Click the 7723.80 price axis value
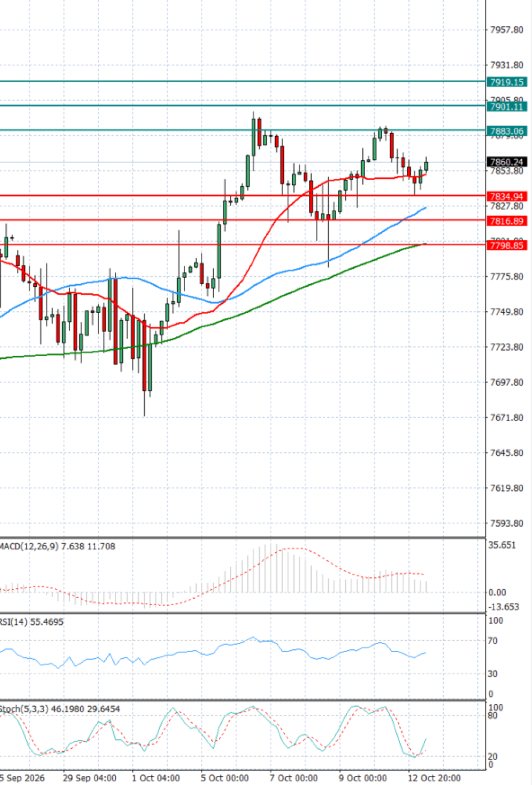This screenshot has width=532, height=785. coord(506,347)
